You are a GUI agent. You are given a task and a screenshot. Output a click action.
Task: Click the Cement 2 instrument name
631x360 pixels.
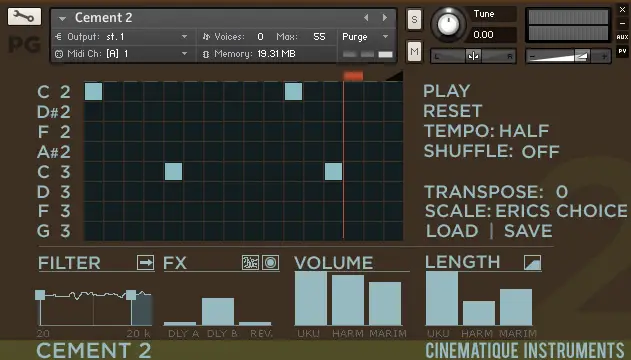[103, 18]
